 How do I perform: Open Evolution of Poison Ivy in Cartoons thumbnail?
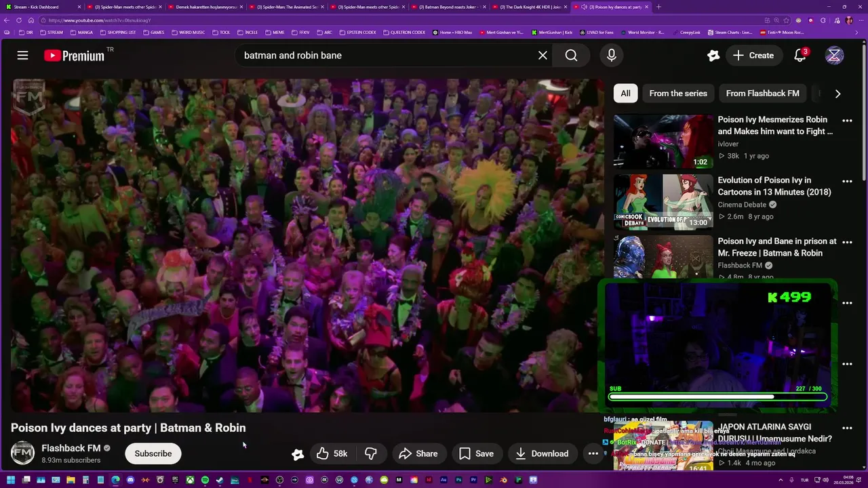point(663,202)
